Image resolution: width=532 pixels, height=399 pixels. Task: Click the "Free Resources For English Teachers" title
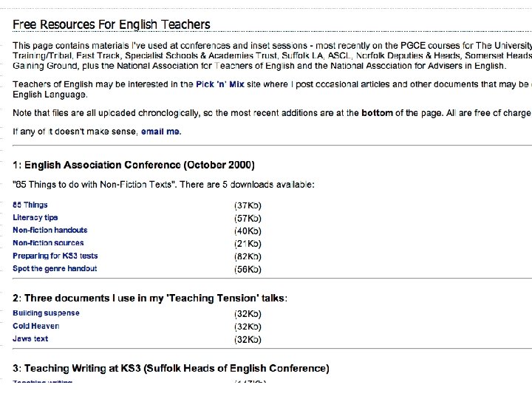click(112, 24)
